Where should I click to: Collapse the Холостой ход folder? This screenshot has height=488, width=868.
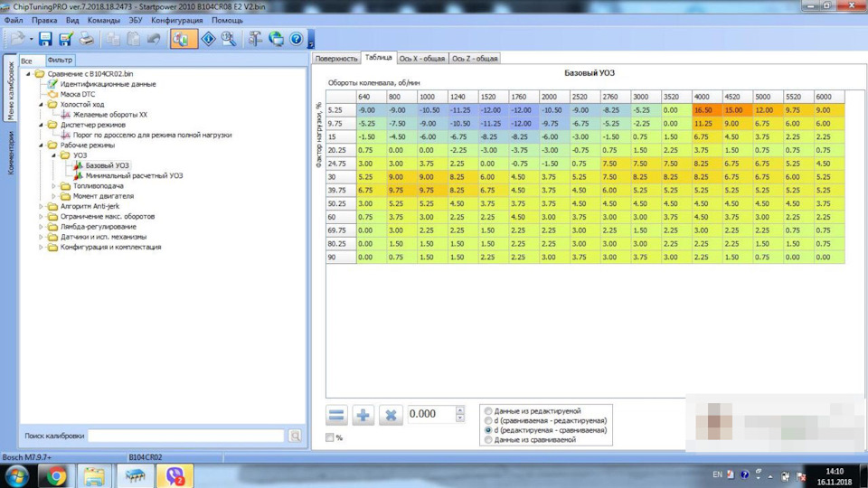(41, 105)
